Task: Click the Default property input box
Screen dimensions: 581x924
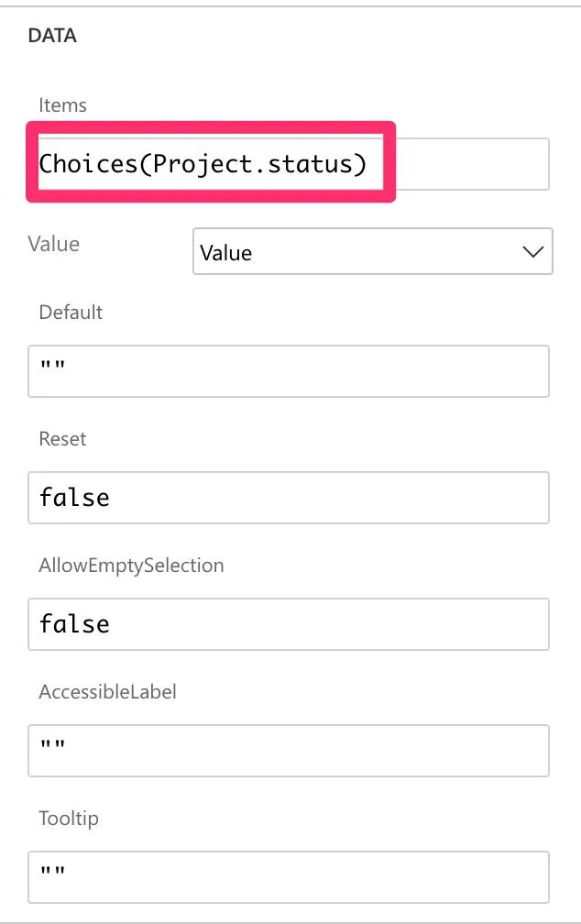Action: (289, 371)
